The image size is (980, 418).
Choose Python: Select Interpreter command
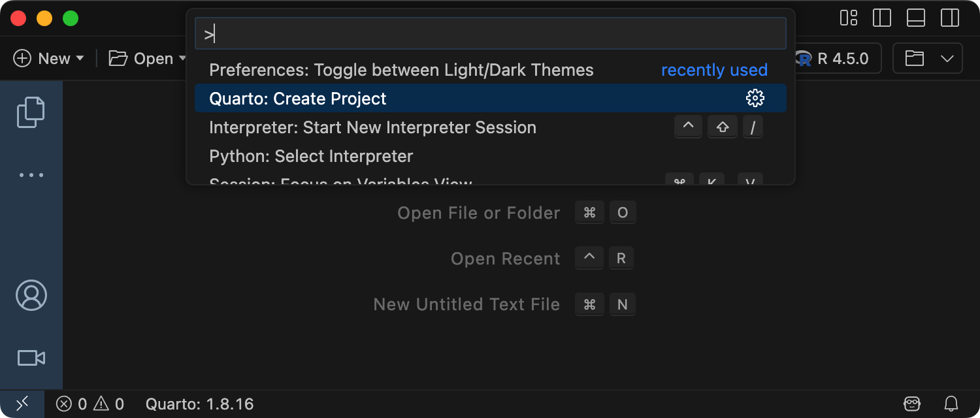pos(311,156)
